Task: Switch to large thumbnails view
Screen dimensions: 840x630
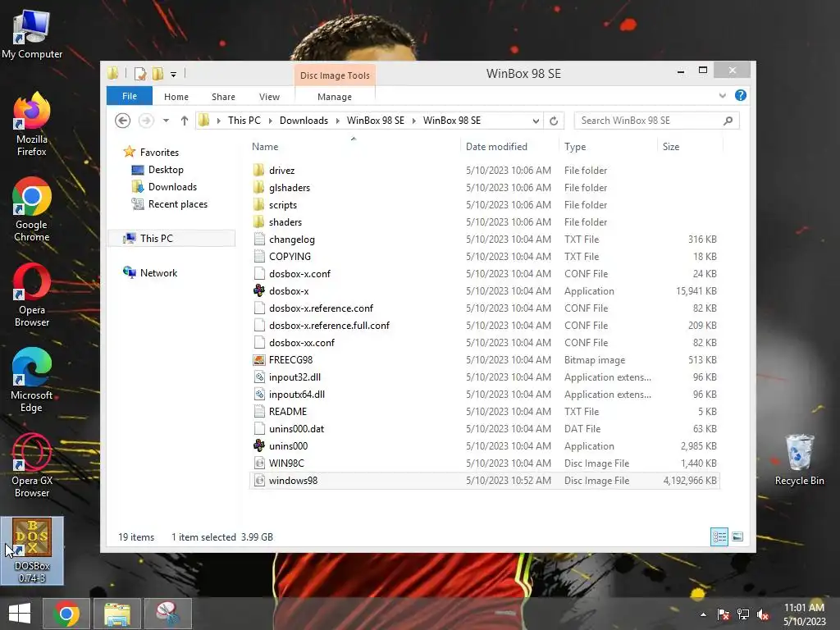Action: (x=737, y=536)
